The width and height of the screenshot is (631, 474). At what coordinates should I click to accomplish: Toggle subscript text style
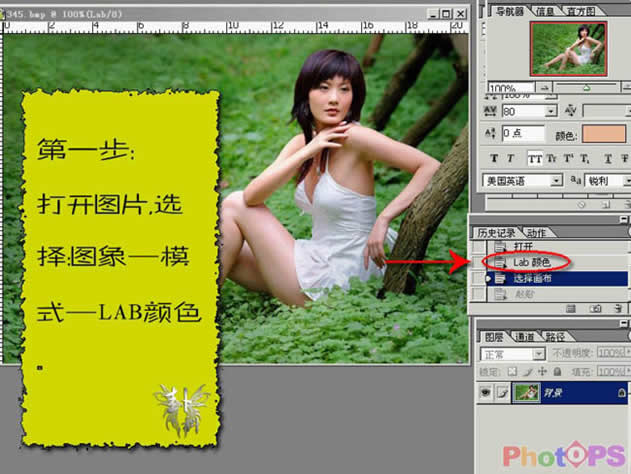[x=584, y=159]
